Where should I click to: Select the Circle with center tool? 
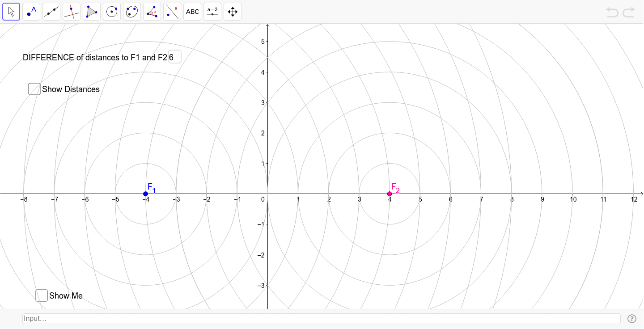pos(112,12)
